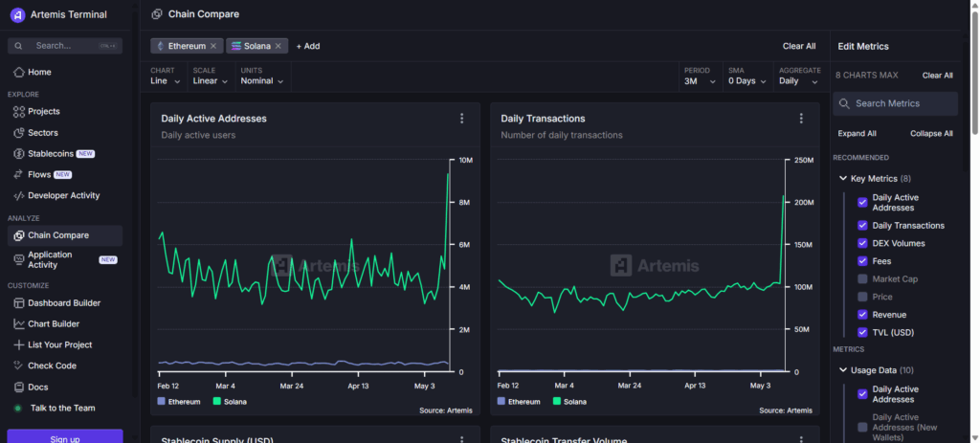Remove Ethereum chip using its X icon
Viewport: 980px width, 443px height.
pos(213,46)
